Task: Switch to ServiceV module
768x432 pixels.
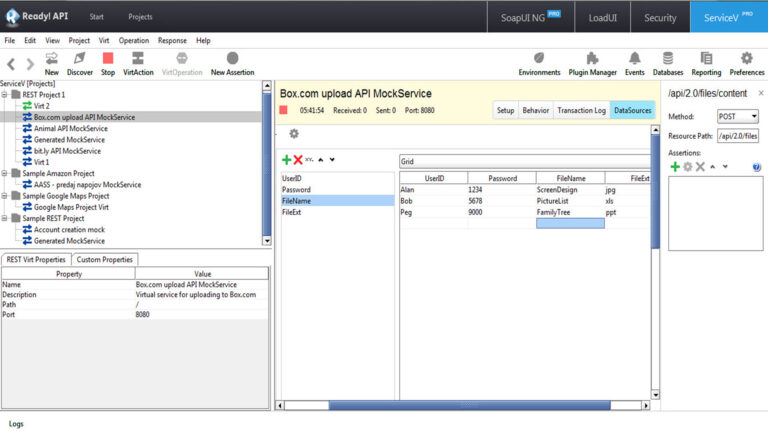Action: [729, 18]
